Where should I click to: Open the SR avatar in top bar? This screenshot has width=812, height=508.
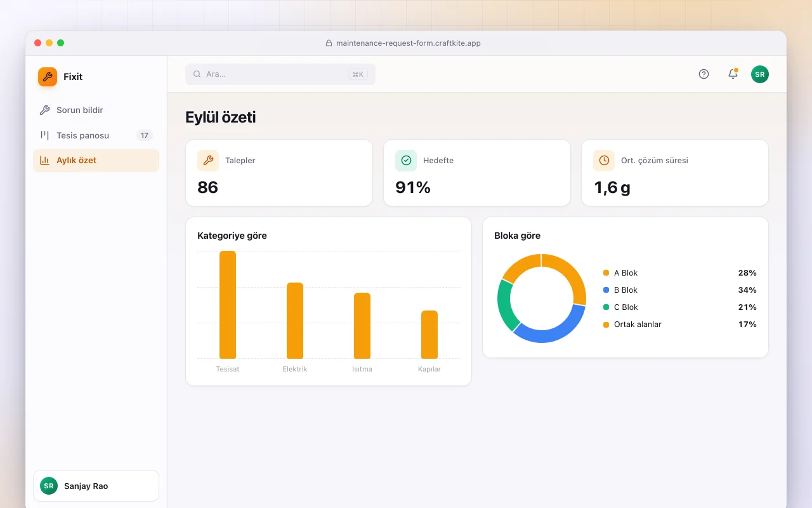point(760,74)
